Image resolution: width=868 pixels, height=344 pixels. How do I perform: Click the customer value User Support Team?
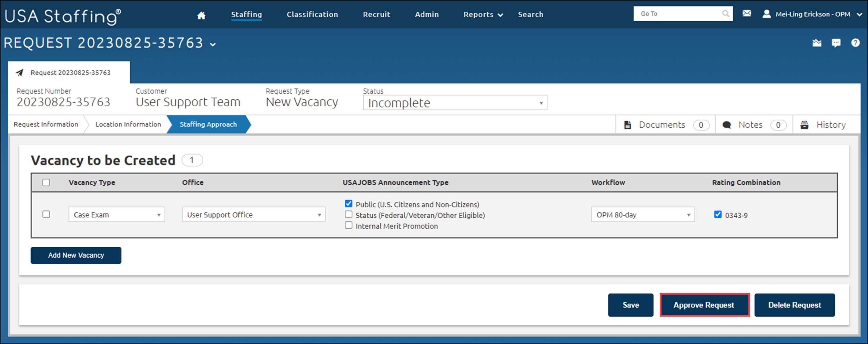188,102
